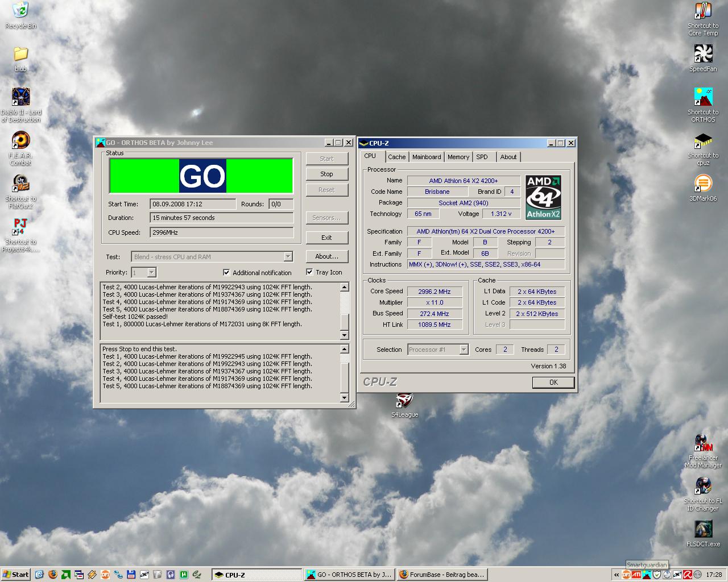
Task: Click the Start Time field in ORTHOS
Action: point(193,204)
